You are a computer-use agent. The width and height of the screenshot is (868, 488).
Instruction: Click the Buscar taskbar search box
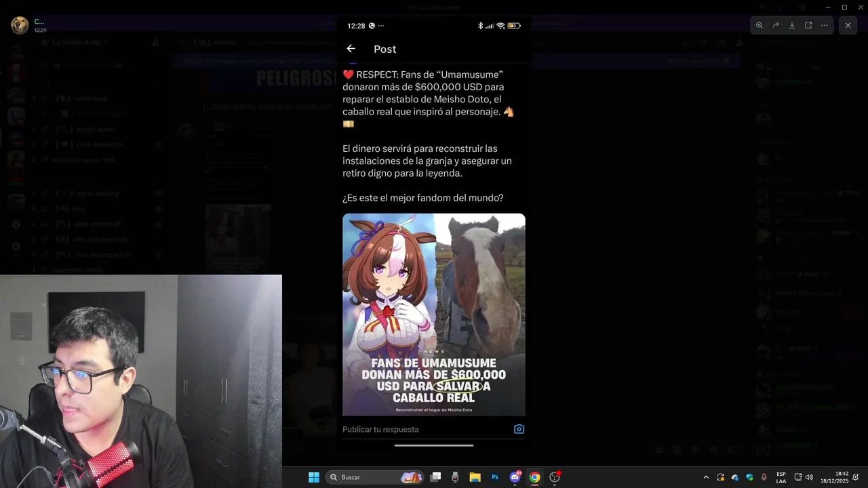pyautogui.click(x=375, y=477)
